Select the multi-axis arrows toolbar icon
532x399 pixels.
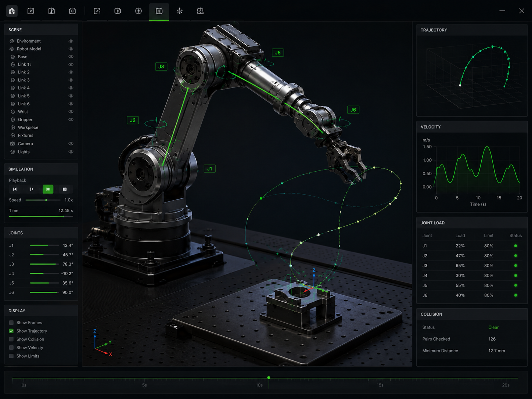point(180,11)
